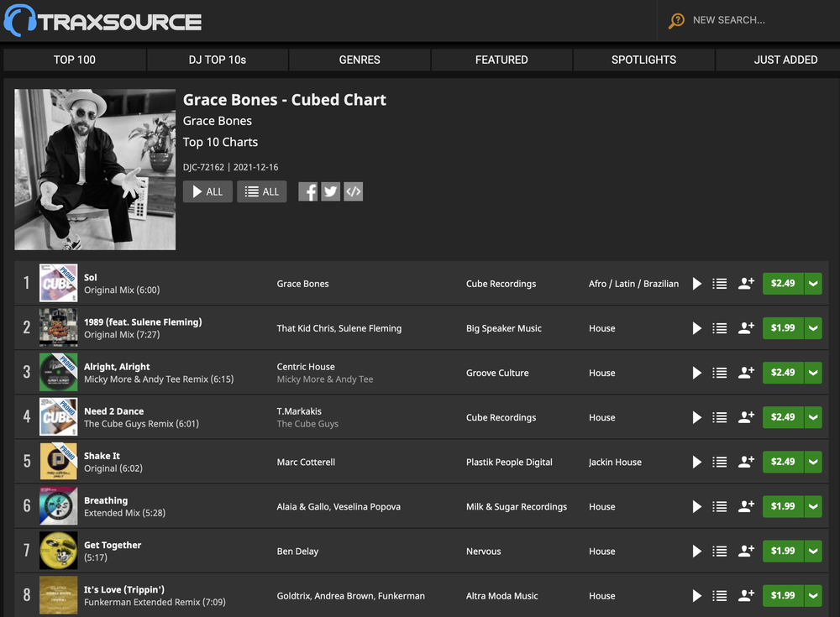Expand purchase options for Alright, Alright

(x=813, y=373)
